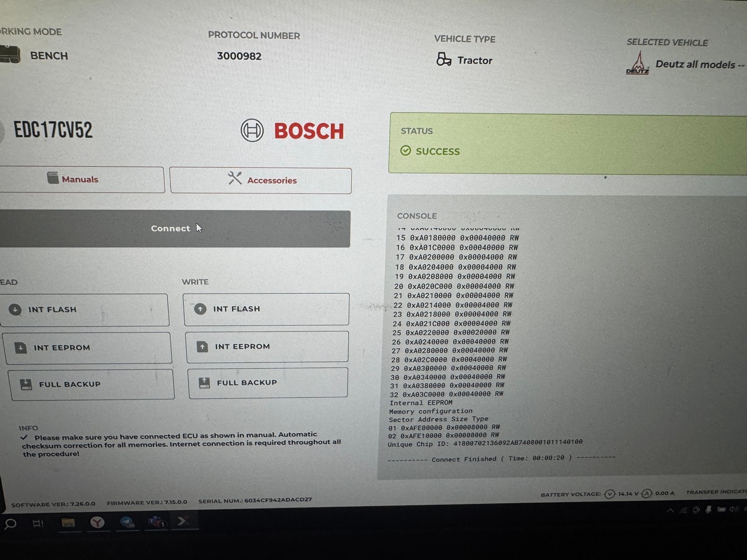Screen dimensions: 747x560
Task: Click console row 25 0xA0220000
Action: [452, 332]
